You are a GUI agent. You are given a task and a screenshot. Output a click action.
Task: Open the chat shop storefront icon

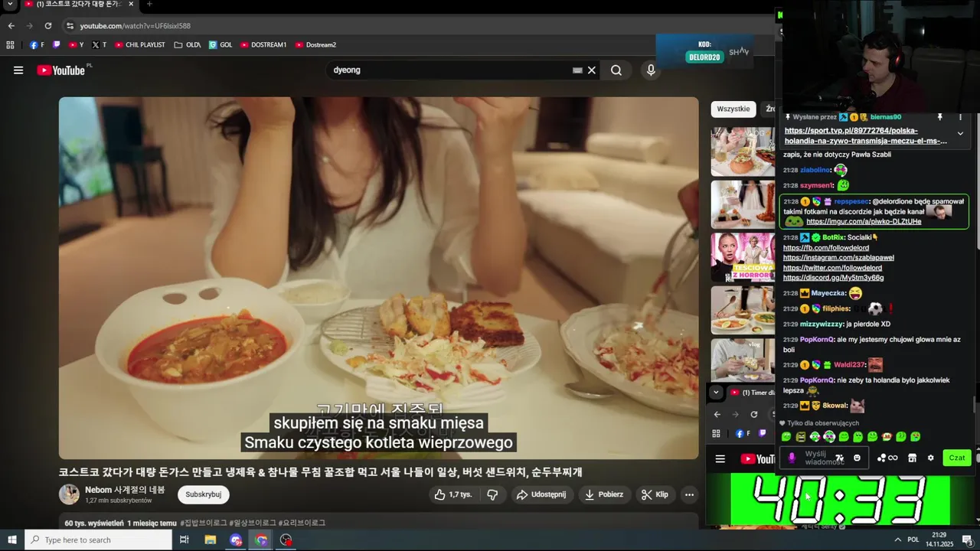(912, 458)
